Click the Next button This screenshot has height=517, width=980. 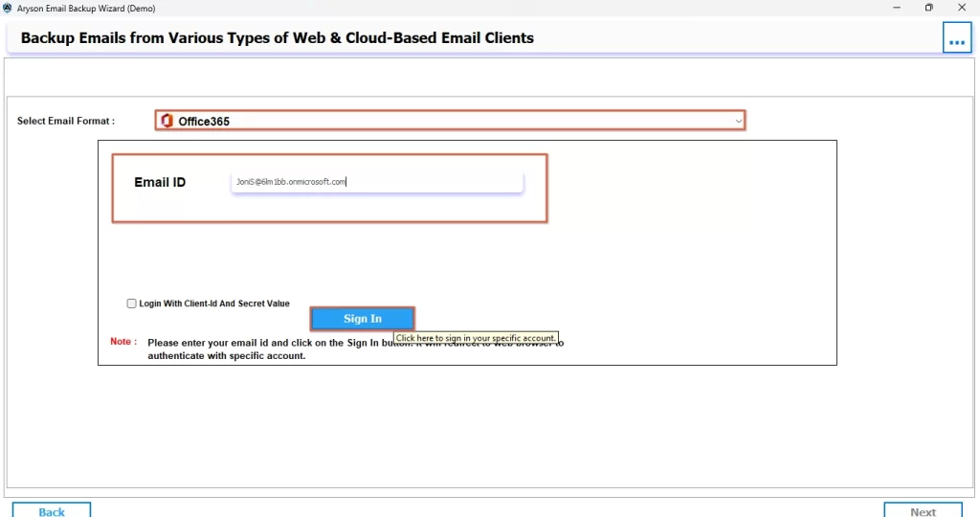click(x=923, y=510)
